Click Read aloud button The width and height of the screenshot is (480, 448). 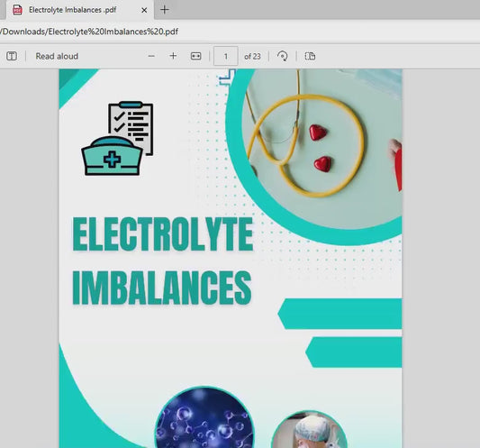(57, 56)
